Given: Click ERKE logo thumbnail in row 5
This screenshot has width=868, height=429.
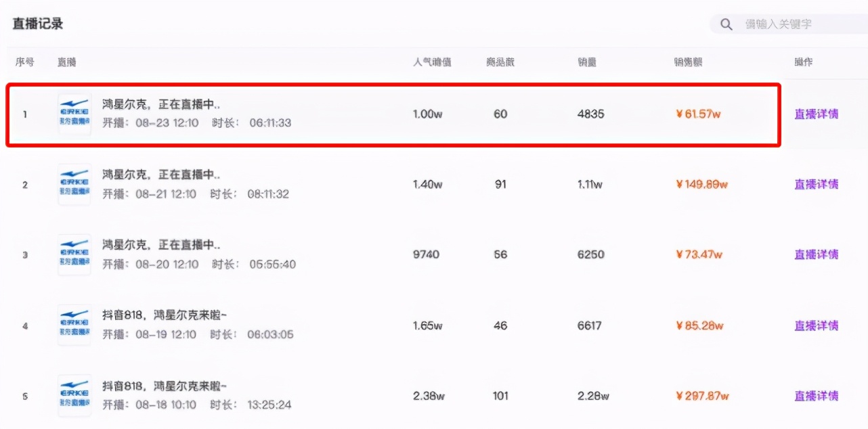Looking at the screenshot, I should click(x=74, y=395).
